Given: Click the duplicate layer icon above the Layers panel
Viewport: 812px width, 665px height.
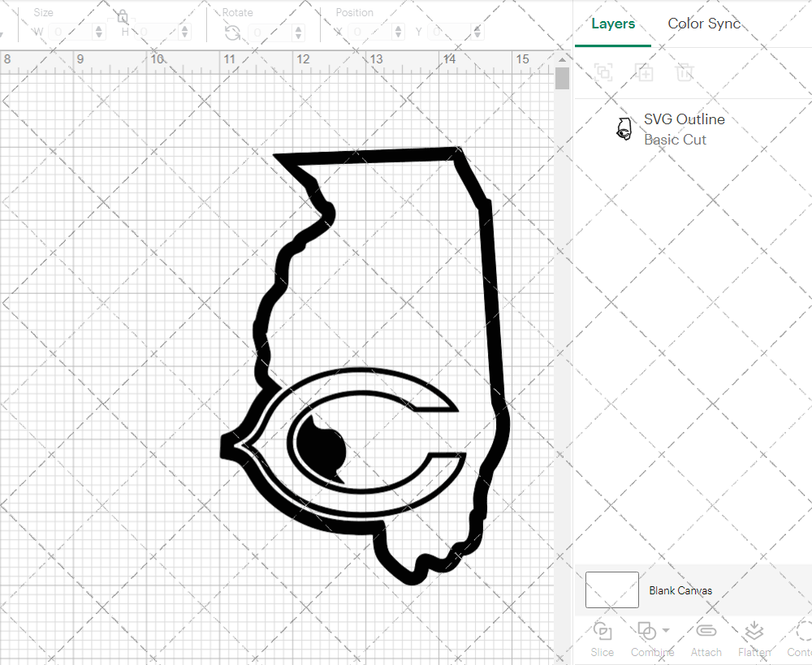Looking at the screenshot, I should click(x=645, y=73).
